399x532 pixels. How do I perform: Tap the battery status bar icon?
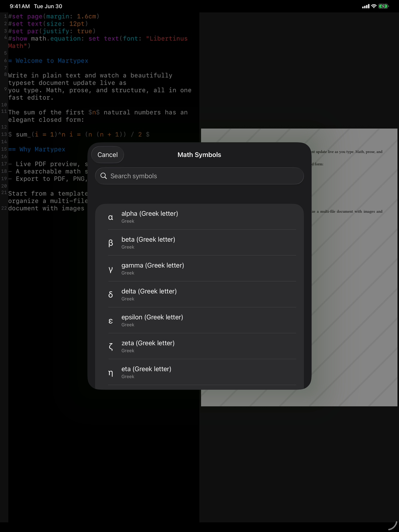[x=383, y=6]
